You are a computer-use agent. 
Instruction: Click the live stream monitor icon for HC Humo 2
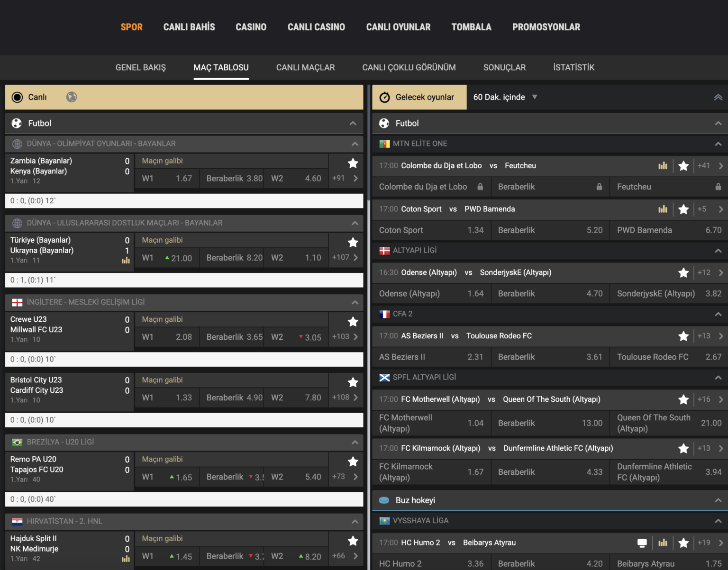pyautogui.click(x=642, y=543)
